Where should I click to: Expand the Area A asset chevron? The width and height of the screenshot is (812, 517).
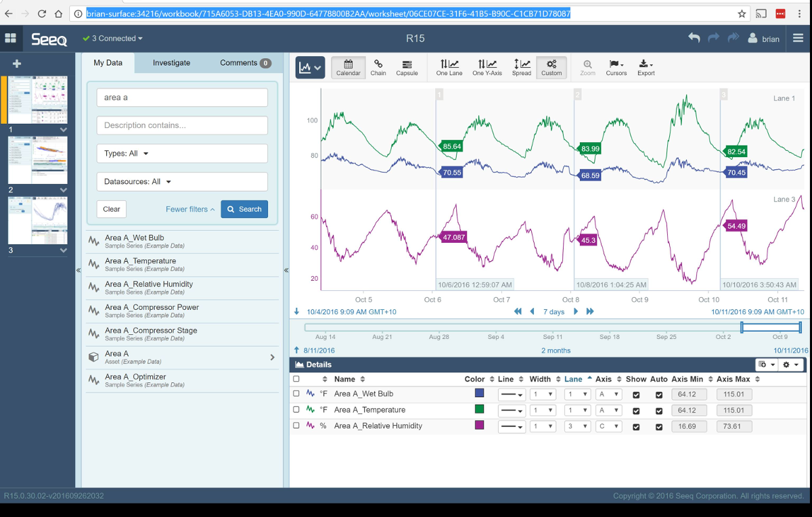pos(272,357)
